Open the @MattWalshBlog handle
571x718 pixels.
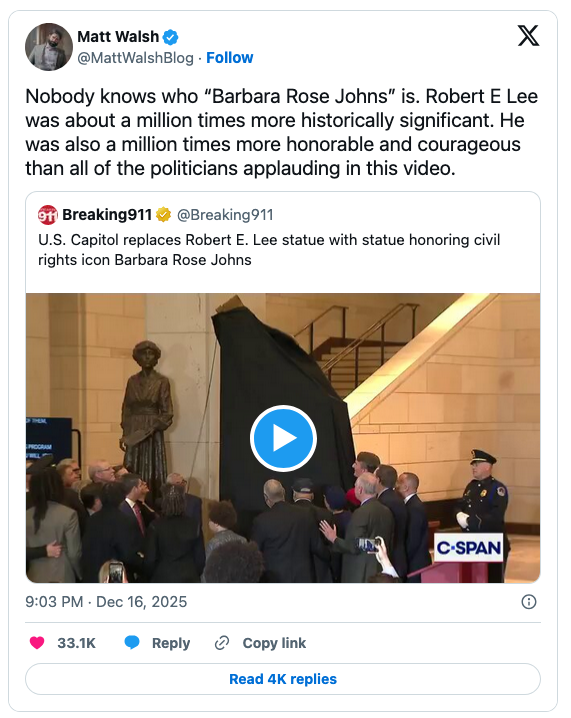point(136,58)
